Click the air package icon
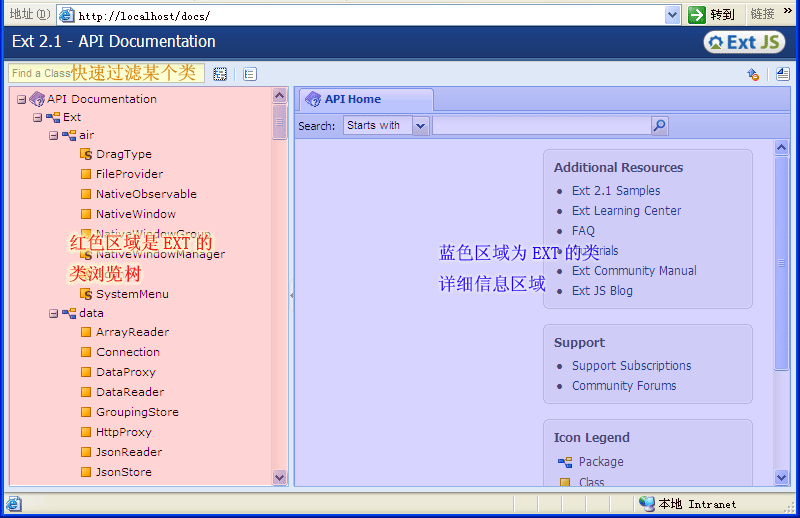Viewport: 800px width, 518px height. (69, 135)
